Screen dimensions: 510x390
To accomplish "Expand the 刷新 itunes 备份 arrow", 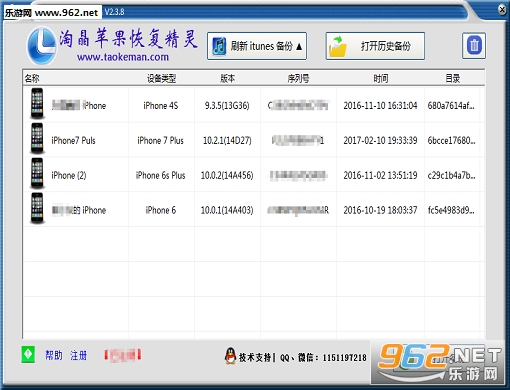I will click(x=299, y=46).
